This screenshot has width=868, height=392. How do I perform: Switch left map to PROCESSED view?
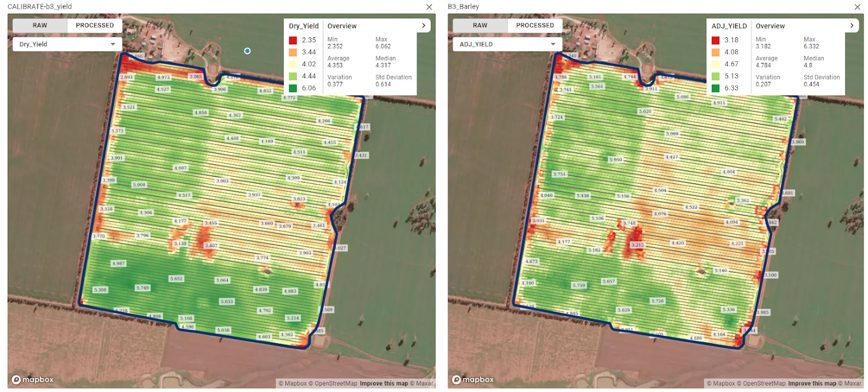click(x=94, y=25)
